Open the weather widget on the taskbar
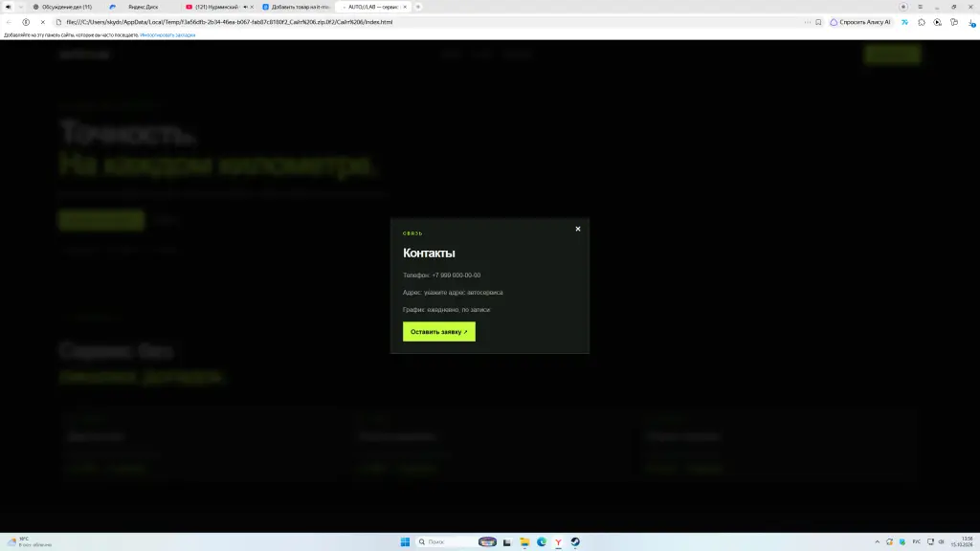Screen dimensions: 980x551 point(30,541)
